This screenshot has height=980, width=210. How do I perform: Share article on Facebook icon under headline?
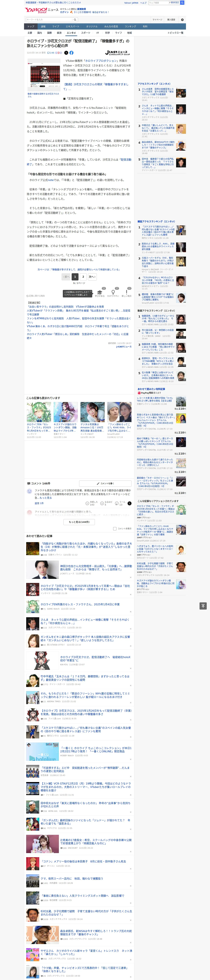point(71,53)
